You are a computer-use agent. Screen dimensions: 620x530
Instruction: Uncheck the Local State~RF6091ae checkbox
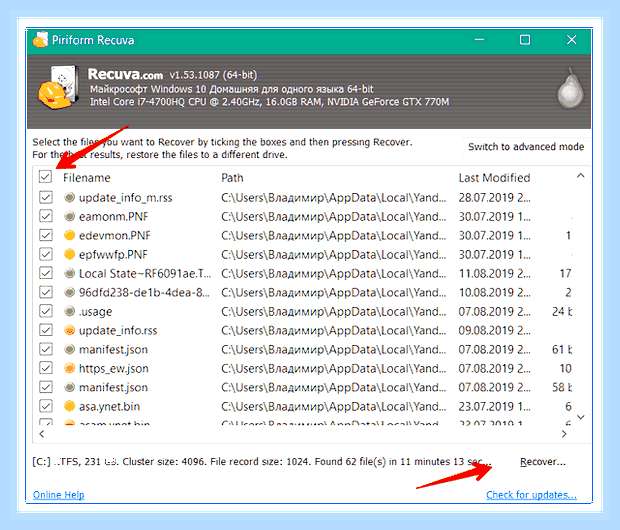pyautogui.click(x=46, y=273)
